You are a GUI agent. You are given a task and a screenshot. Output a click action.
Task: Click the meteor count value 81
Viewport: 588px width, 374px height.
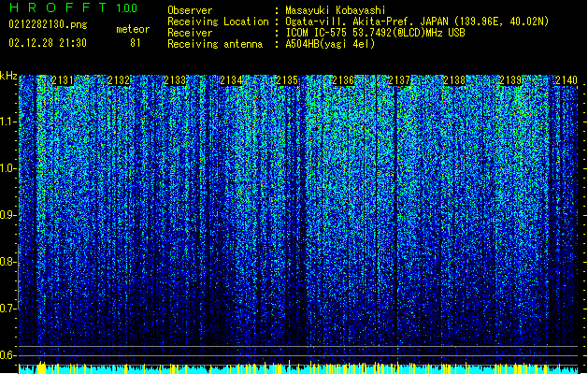point(136,43)
